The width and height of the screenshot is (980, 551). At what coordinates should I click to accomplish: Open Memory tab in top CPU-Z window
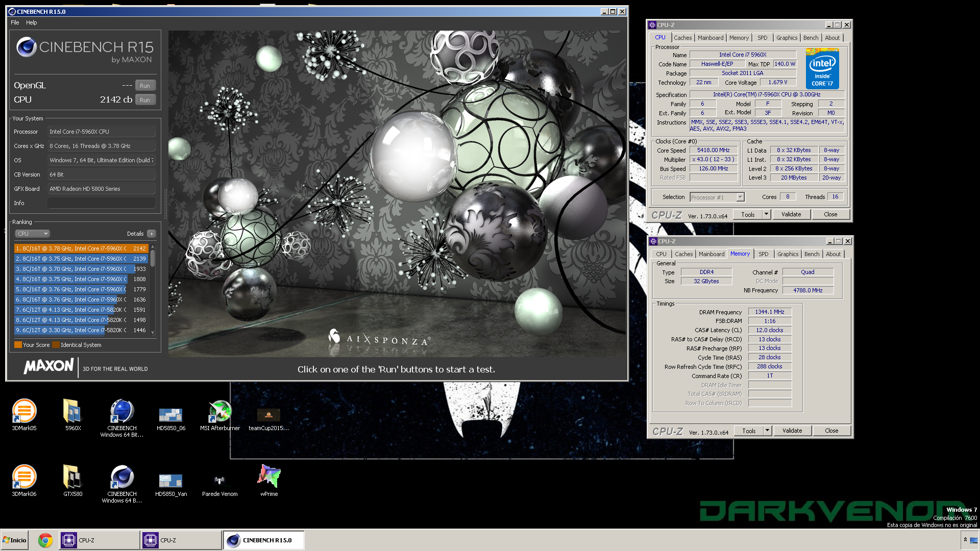pos(739,38)
